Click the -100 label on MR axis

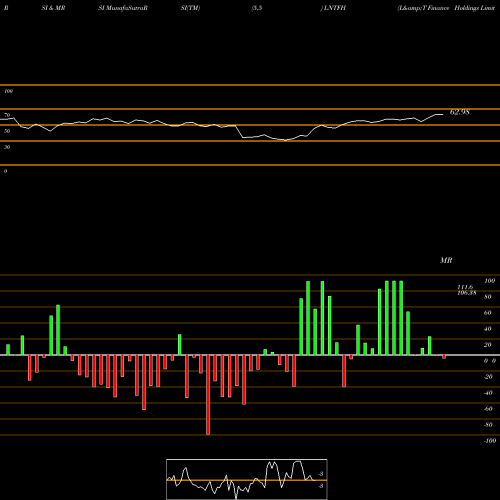click(x=489, y=441)
